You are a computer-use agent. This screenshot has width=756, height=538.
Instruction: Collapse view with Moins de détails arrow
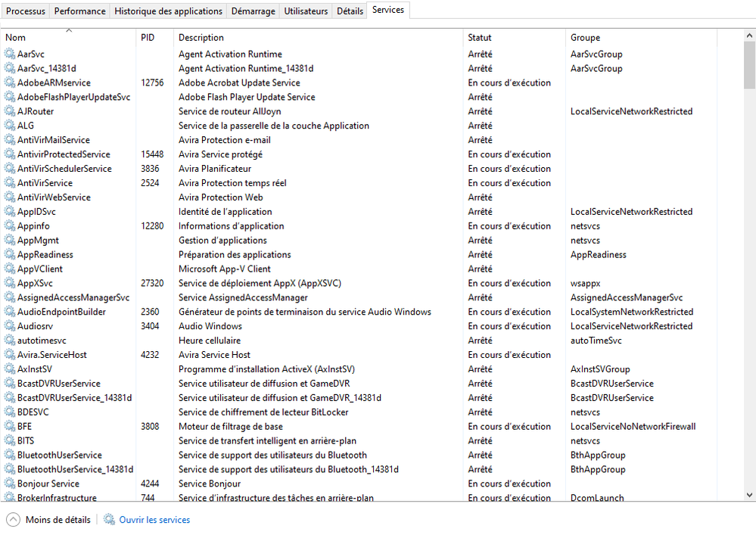[x=14, y=520]
